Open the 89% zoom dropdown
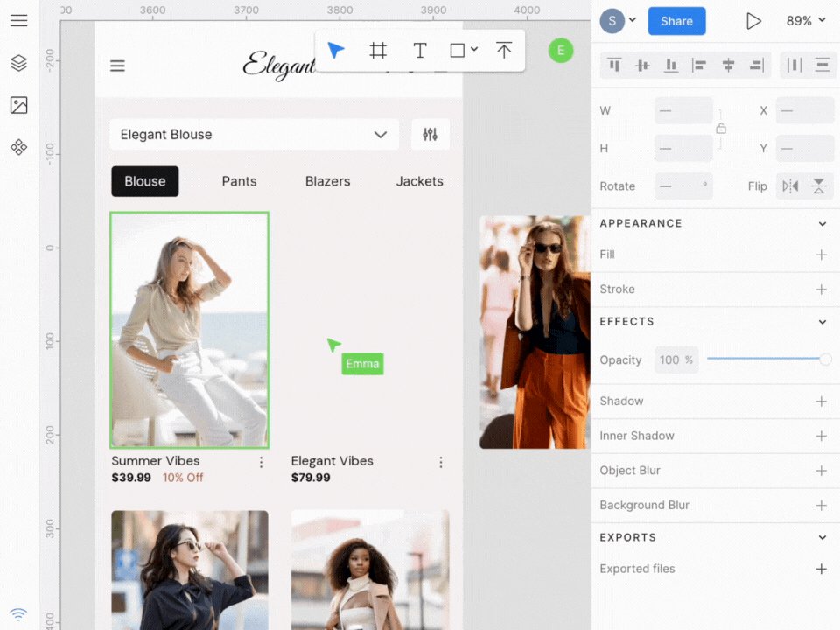Image resolution: width=840 pixels, height=630 pixels. tap(805, 21)
